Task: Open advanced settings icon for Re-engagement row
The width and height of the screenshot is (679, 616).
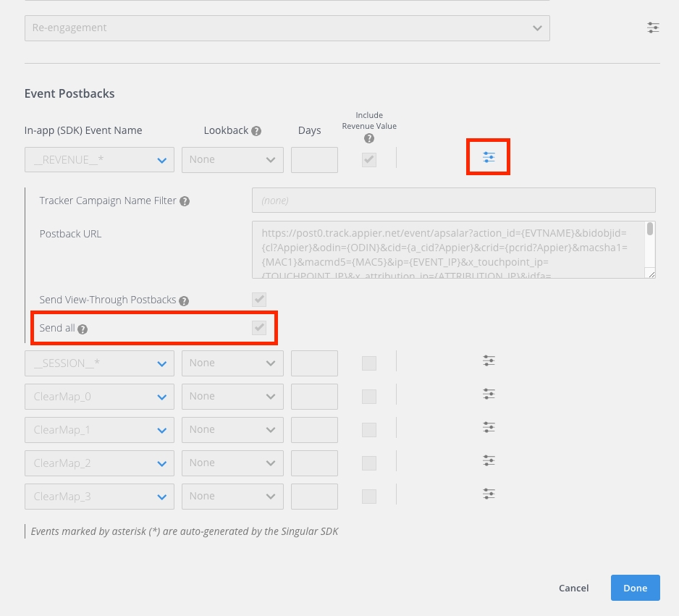Action: [x=653, y=28]
